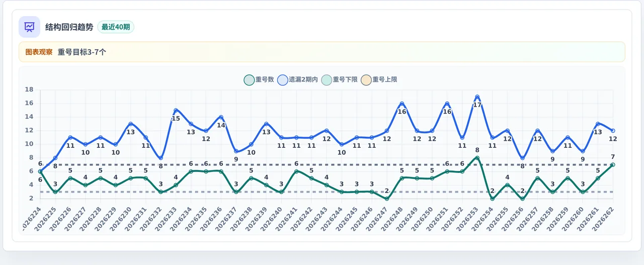Select the green data point at 2026262
Viewport: 644px width, 265px height.
613,164
